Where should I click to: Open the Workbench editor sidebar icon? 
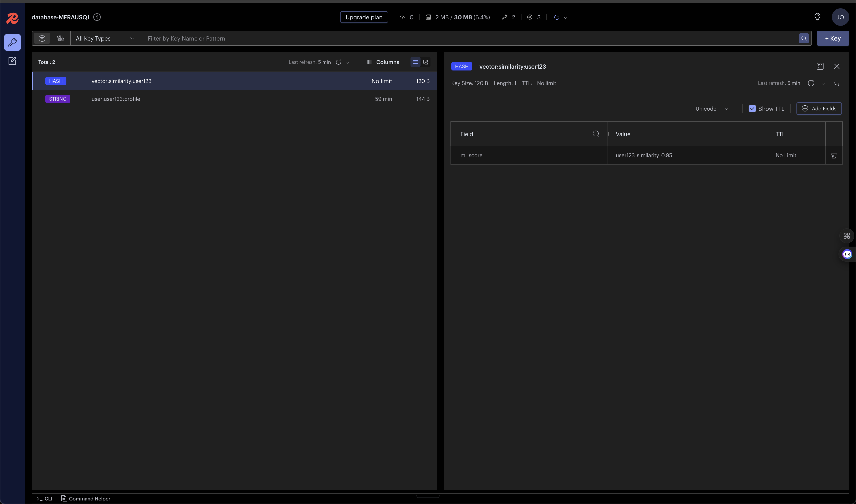pyautogui.click(x=12, y=61)
